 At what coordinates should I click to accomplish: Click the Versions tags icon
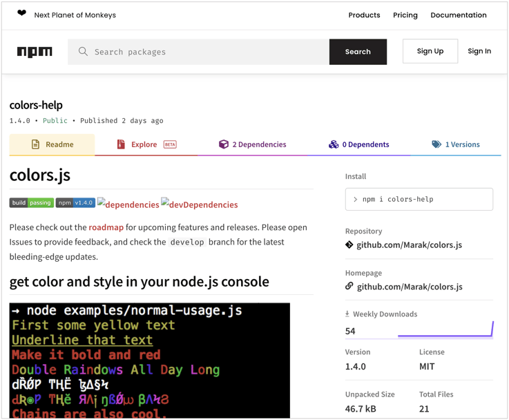436,144
